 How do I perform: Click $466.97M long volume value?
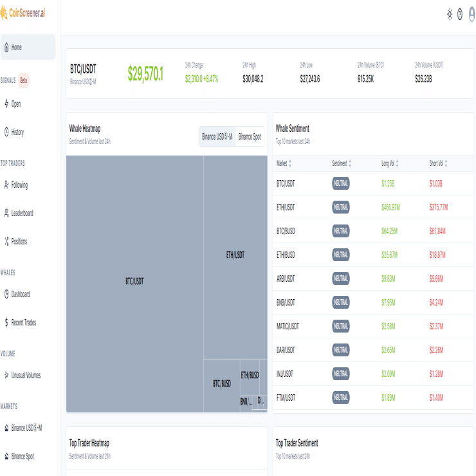(390, 207)
